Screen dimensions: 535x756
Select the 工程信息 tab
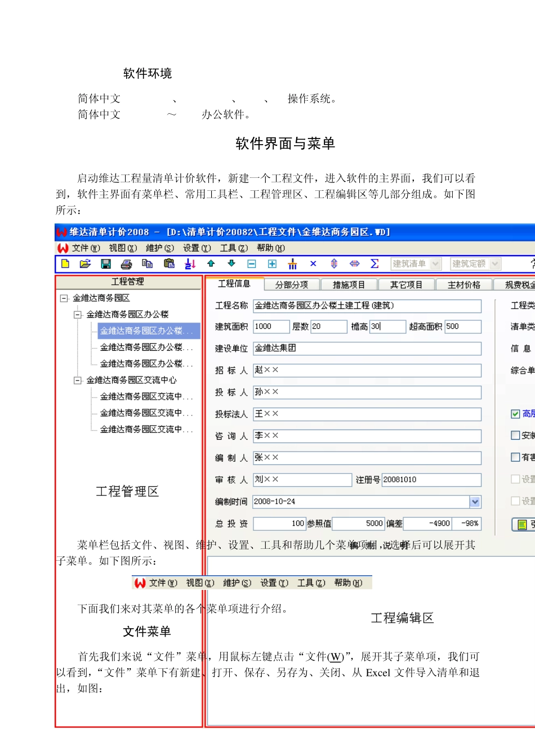[234, 284]
